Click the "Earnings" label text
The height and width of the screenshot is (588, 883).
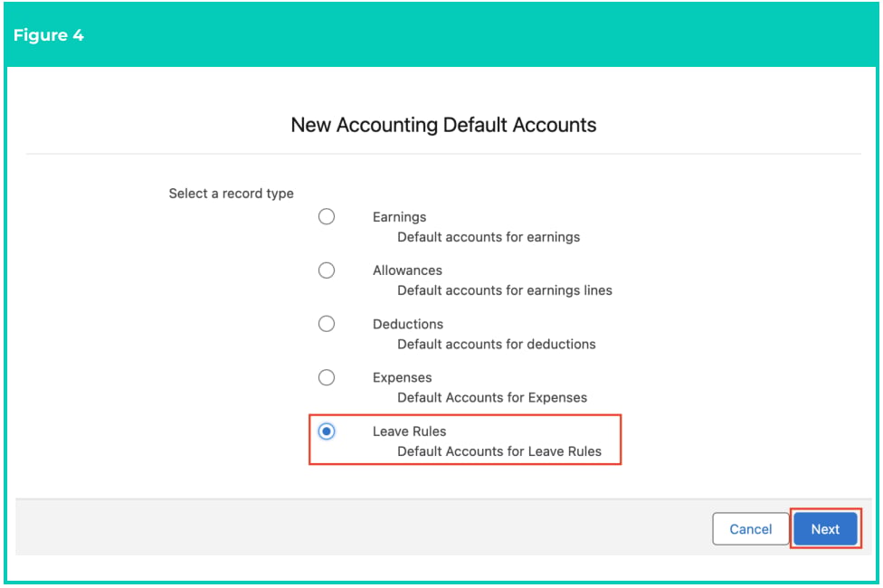pos(399,217)
